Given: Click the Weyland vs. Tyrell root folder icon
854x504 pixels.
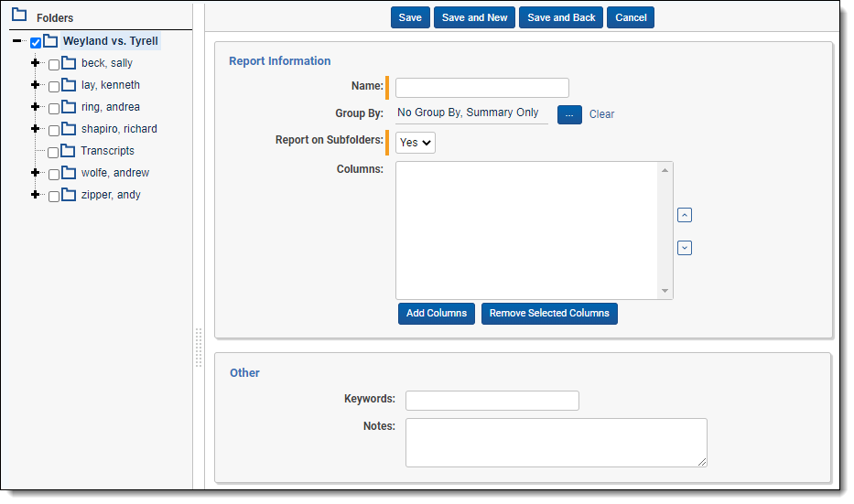Looking at the screenshot, I should coord(50,41).
